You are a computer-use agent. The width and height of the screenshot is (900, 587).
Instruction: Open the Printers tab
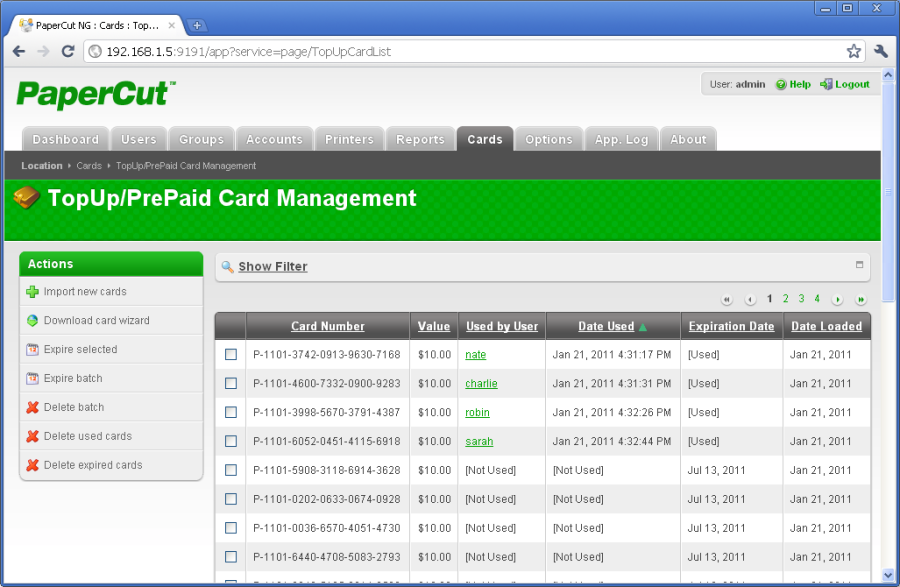tap(349, 139)
